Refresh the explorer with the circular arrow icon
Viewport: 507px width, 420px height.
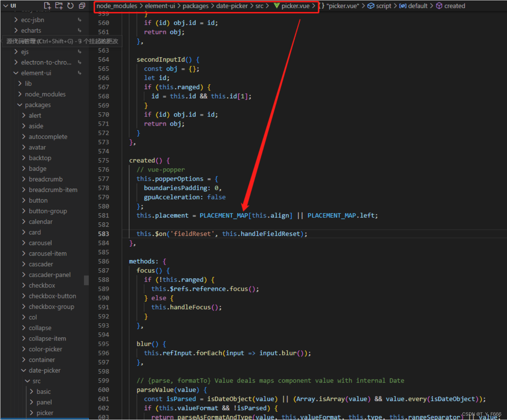pyautogui.click(x=70, y=6)
